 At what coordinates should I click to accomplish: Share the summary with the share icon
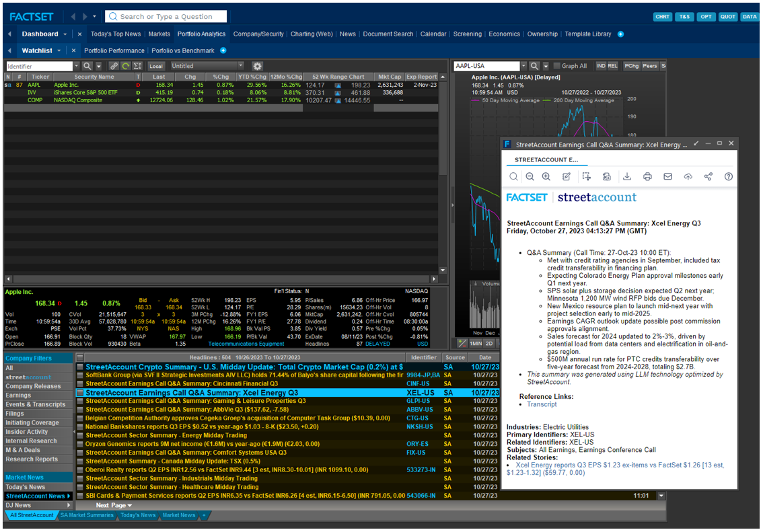click(x=708, y=176)
